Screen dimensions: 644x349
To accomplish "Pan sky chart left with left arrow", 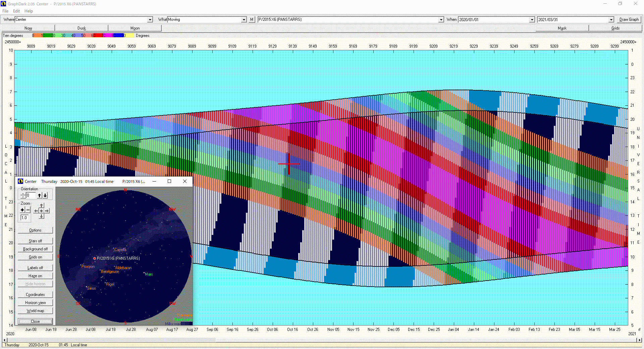I will pos(36,211).
